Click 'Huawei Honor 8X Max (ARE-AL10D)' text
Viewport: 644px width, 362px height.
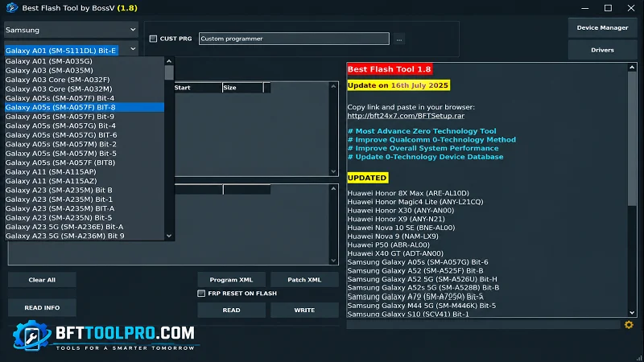tap(408, 193)
